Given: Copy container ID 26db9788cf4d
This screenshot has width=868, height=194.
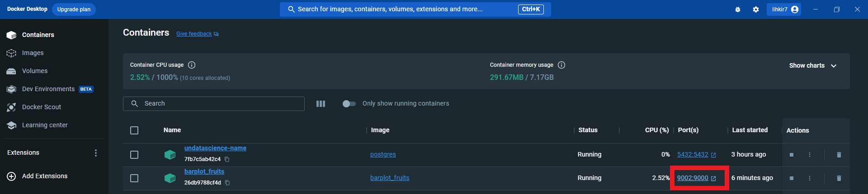Looking at the screenshot, I should [x=227, y=183].
